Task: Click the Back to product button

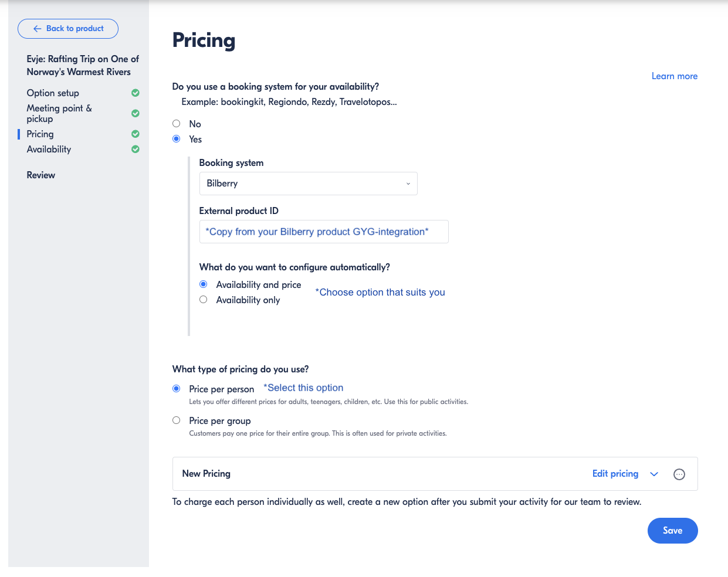Action: click(68, 29)
